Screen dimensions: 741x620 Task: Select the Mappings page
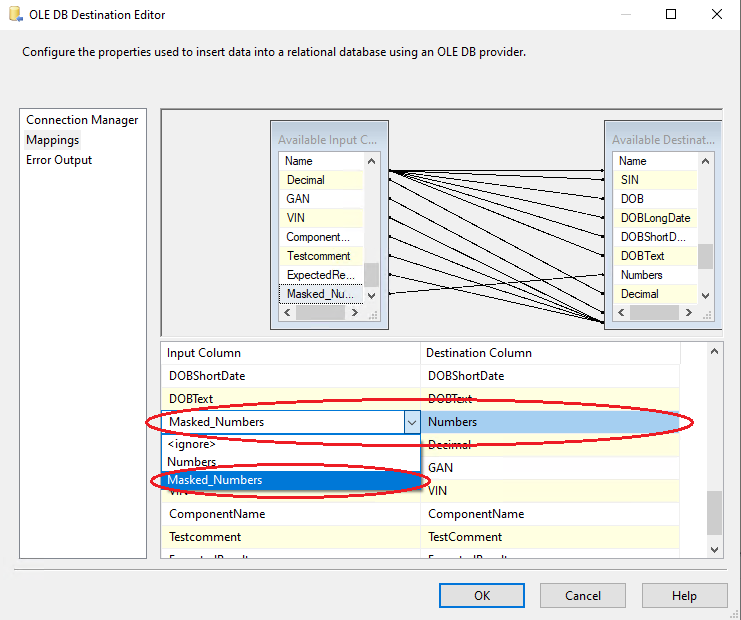click(x=53, y=140)
